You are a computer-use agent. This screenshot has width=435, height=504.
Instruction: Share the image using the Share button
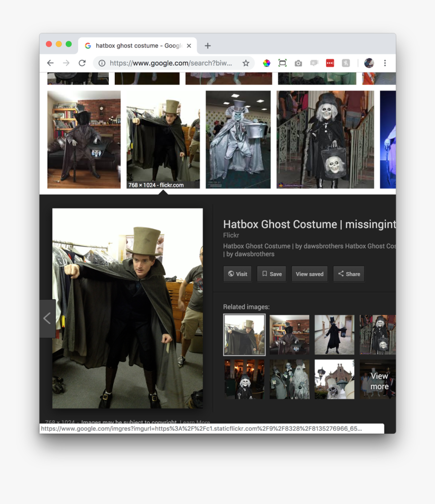point(349,273)
